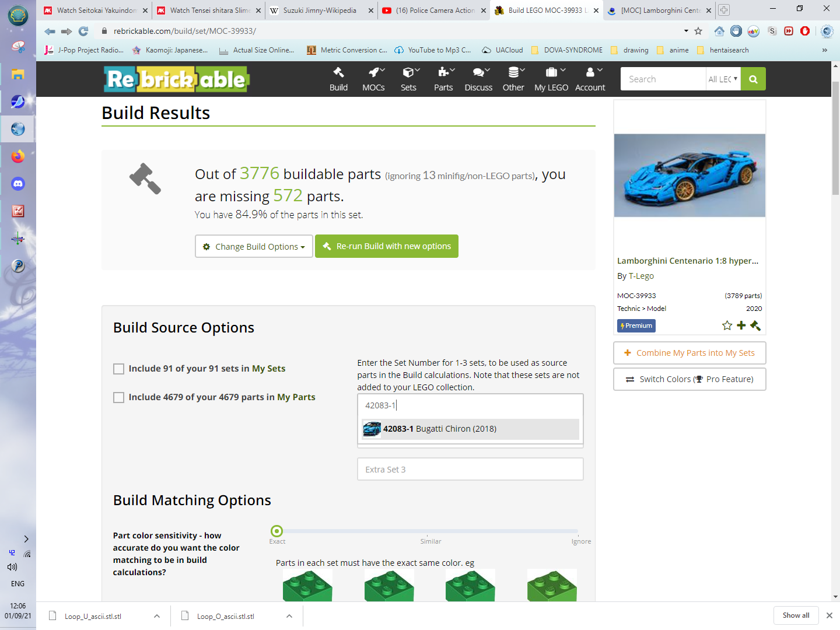Open Firefox from the taskbar
The width and height of the screenshot is (840, 630).
click(18, 156)
